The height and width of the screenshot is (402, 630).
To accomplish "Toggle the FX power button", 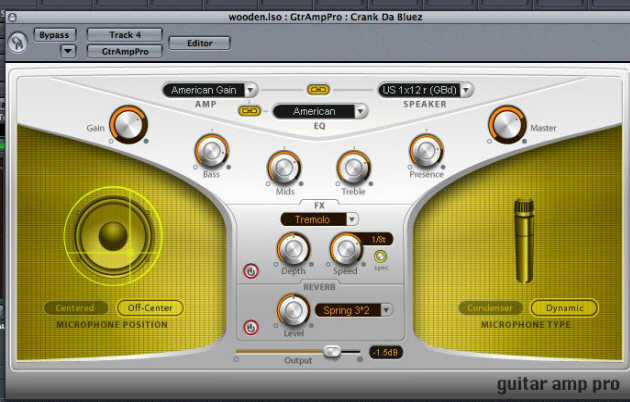I will pyautogui.click(x=251, y=271).
